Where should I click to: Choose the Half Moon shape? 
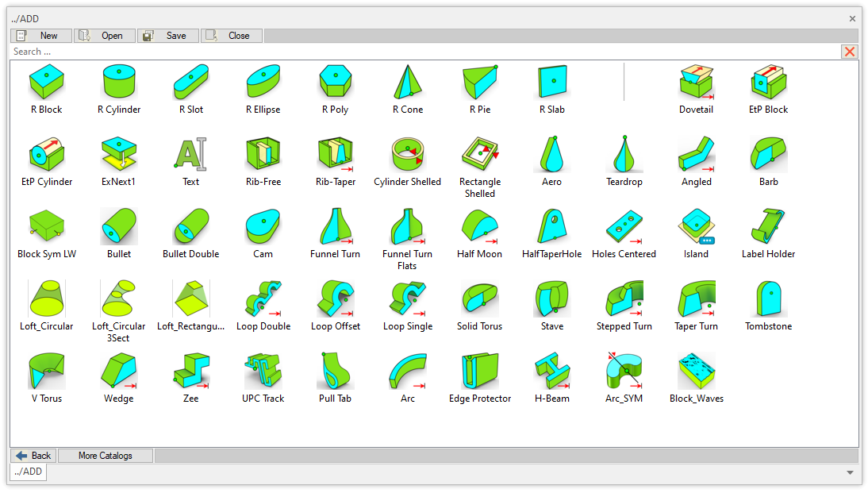[479, 227]
